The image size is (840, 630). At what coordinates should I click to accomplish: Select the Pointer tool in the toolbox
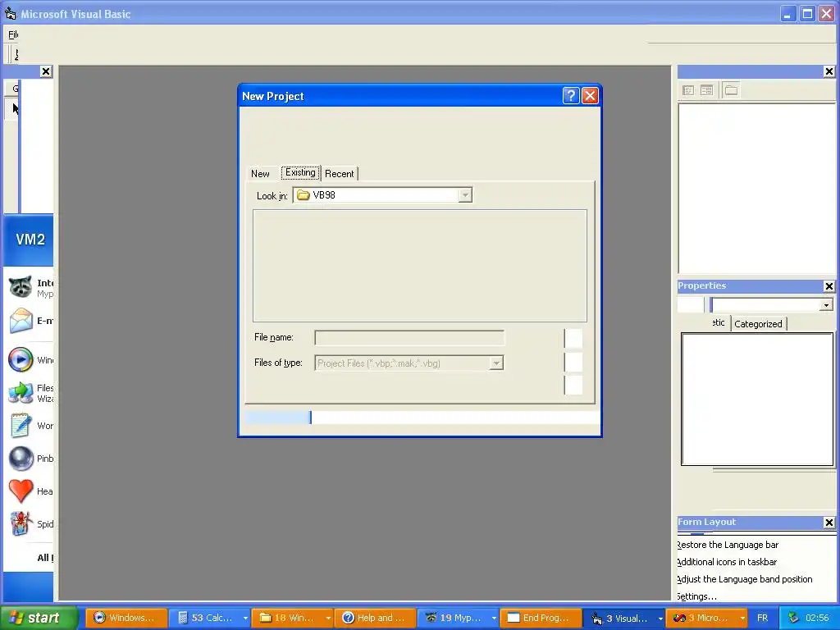point(15,109)
